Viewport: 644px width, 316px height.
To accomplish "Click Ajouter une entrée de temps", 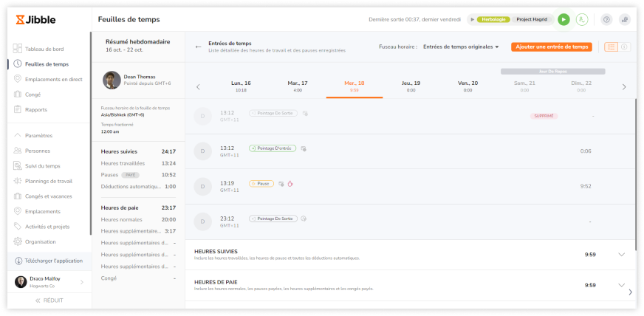I will 552,47.
